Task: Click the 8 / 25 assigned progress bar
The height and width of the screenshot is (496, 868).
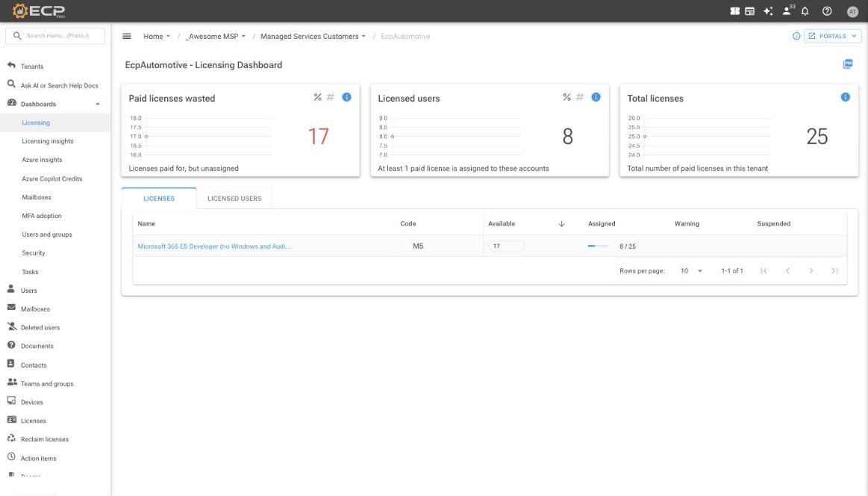Action: (598, 246)
